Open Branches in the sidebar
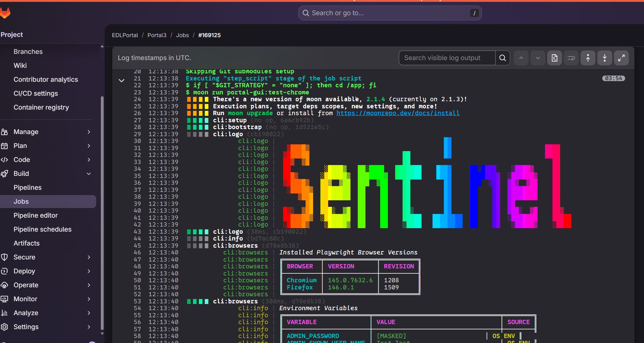This screenshot has width=644, height=343. pos(28,52)
